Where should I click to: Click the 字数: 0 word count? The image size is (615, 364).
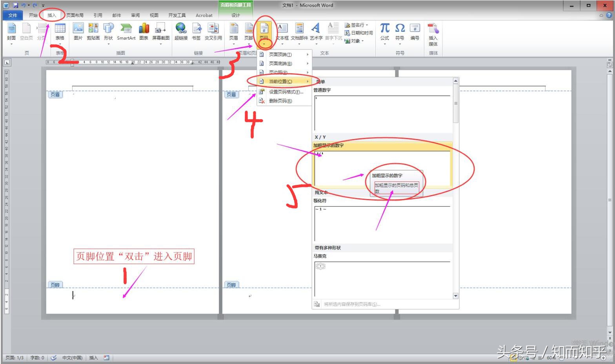click(x=37, y=358)
